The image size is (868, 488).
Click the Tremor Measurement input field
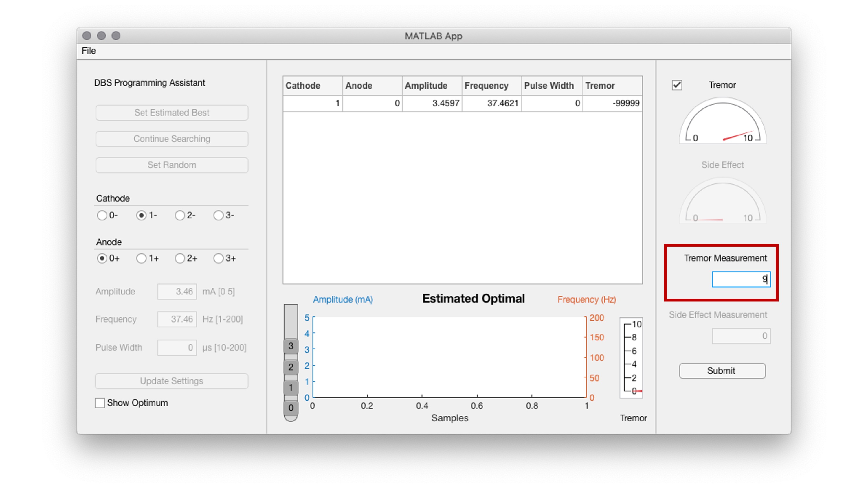coord(741,279)
